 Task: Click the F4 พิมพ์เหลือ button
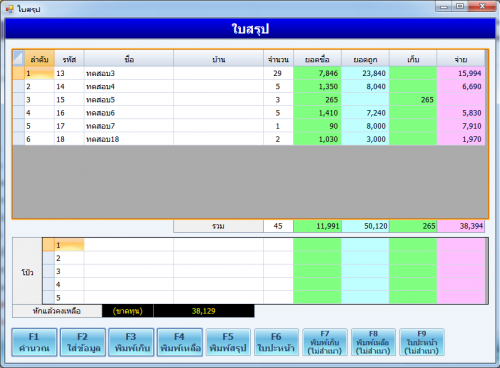pos(180,342)
